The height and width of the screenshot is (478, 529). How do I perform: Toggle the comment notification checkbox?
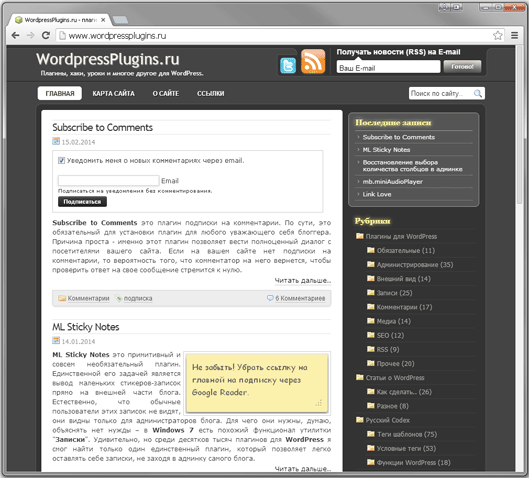pos(61,161)
